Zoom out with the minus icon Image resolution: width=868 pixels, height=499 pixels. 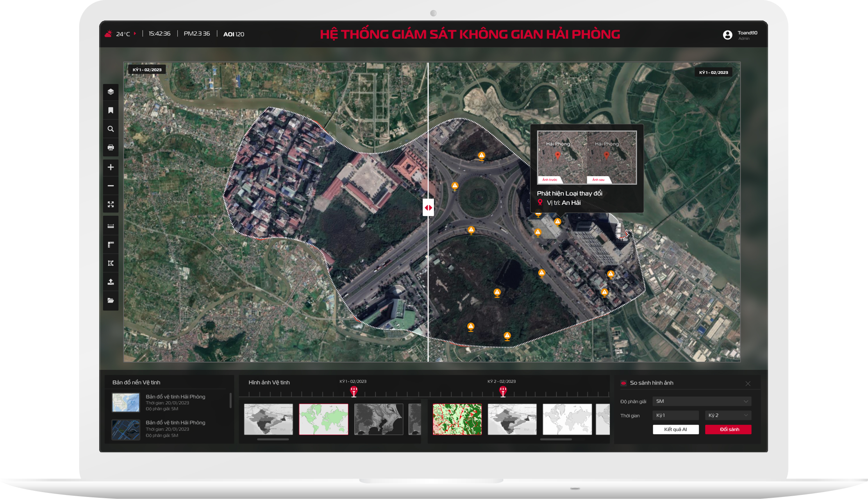point(111,186)
